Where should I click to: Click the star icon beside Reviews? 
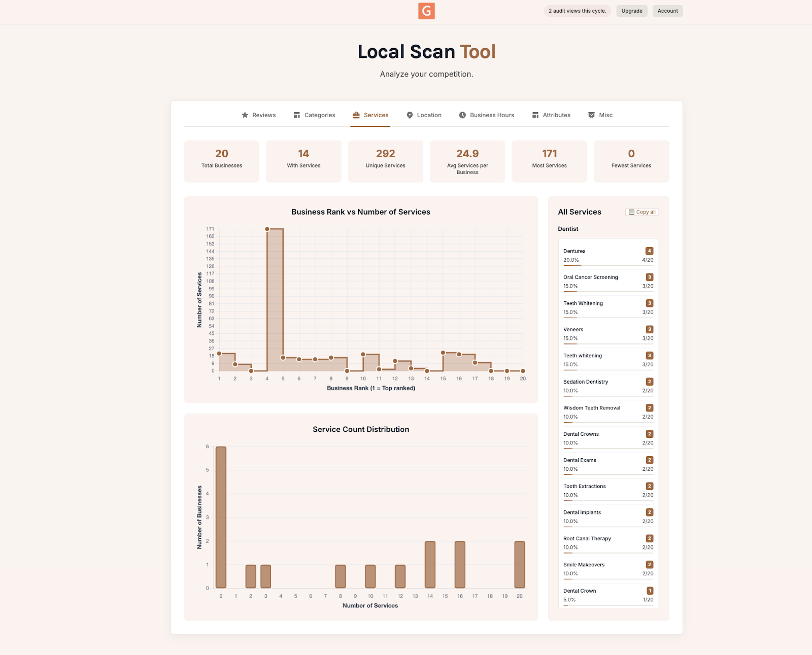point(245,115)
